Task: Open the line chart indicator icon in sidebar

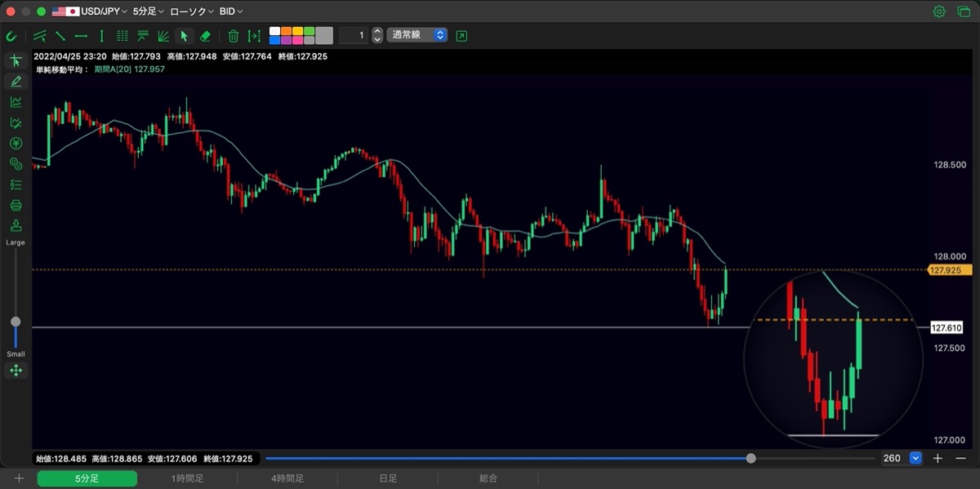Action: tap(16, 102)
